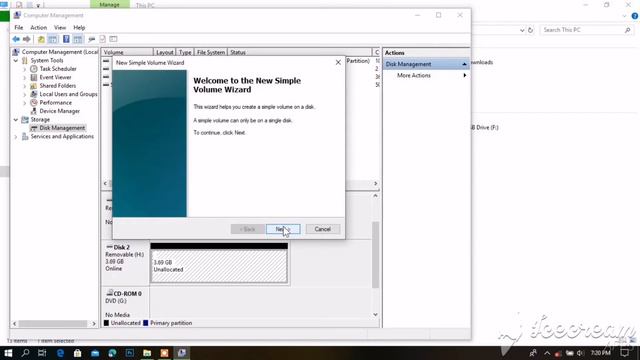The width and height of the screenshot is (640, 360).
Task: Click the Search This PC field
Action: click(x=586, y=30)
